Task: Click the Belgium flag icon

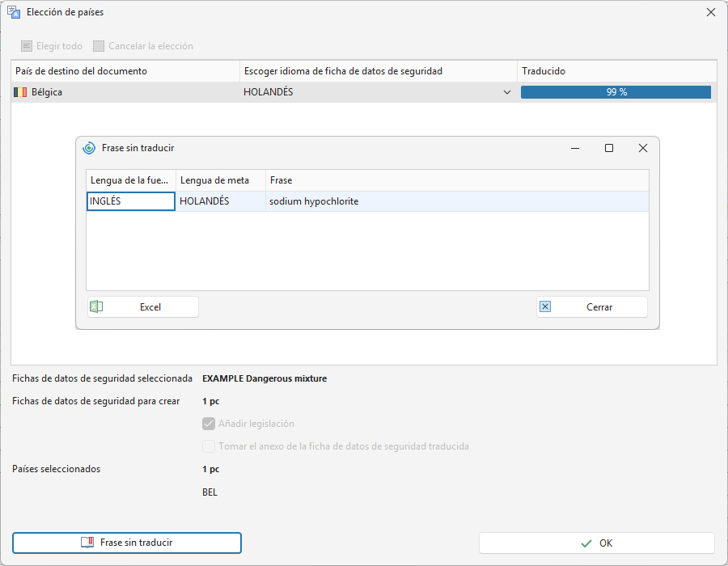Action: (20, 92)
